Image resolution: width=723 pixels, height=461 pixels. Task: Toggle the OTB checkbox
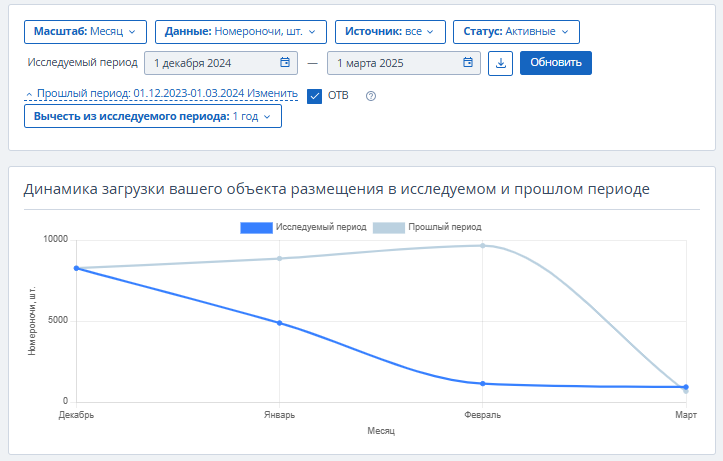[x=314, y=96]
